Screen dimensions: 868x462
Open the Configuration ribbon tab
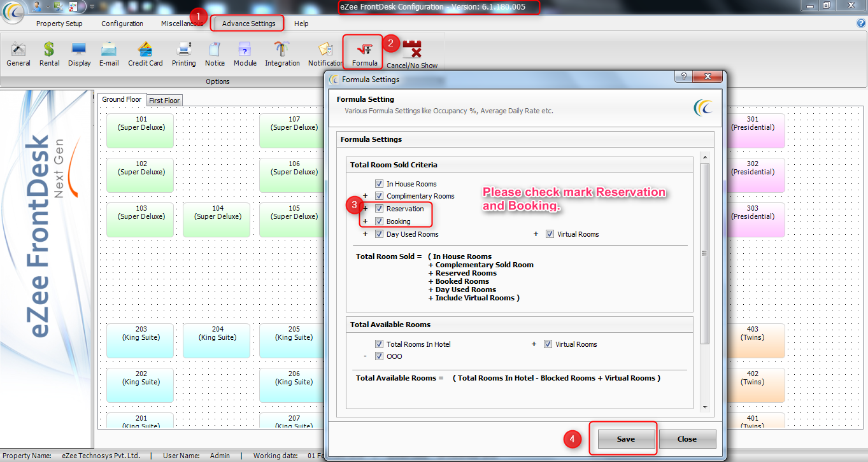click(122, 24)
